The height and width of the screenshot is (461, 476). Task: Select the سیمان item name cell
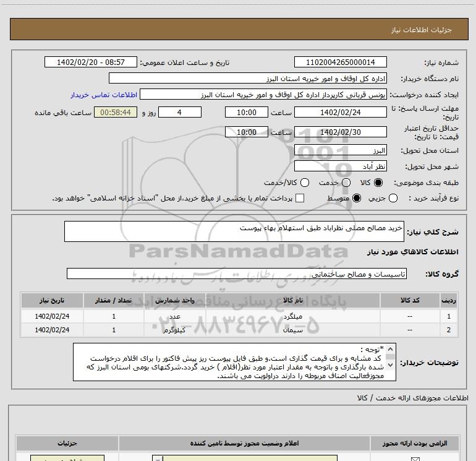pos(292,330)
